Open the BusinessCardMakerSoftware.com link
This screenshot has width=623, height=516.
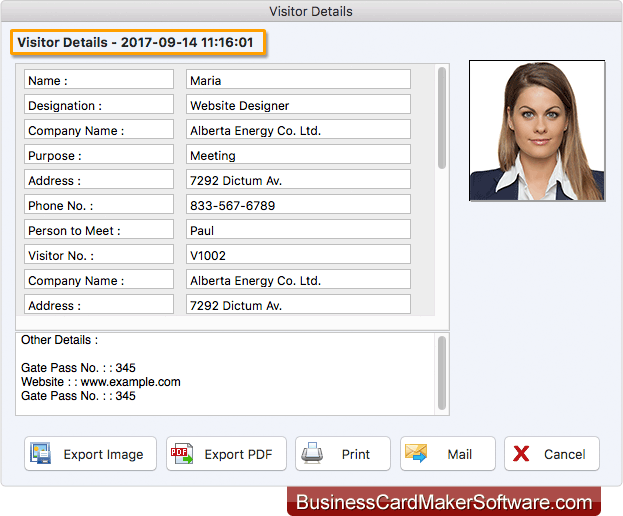click(x=444, y=502)
